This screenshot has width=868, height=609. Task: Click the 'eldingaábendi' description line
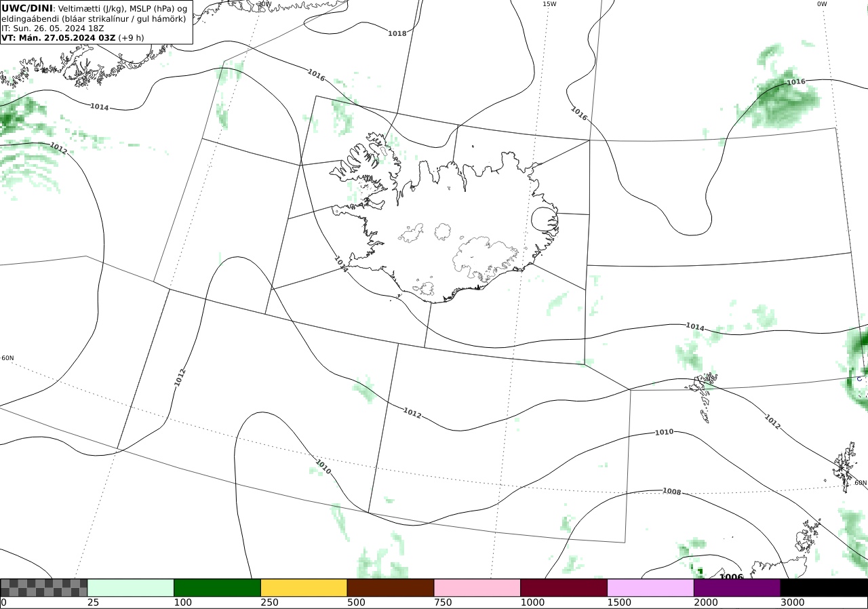pyautogui.click(x=94, y=18)
